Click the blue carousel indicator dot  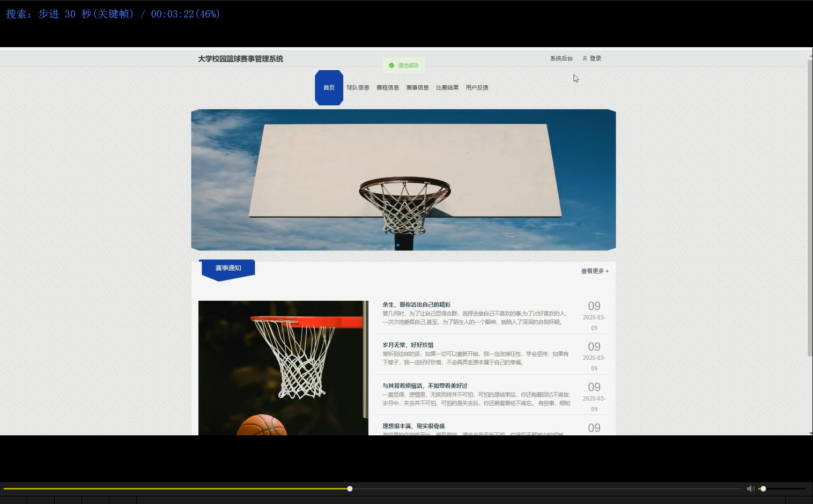(397, 245)
